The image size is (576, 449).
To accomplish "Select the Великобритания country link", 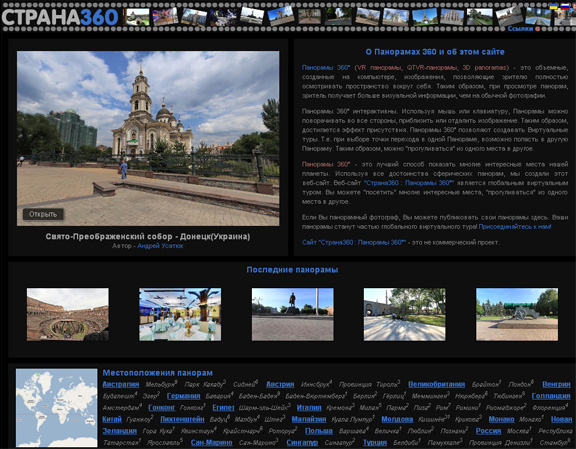I will (x=436, y=384).
